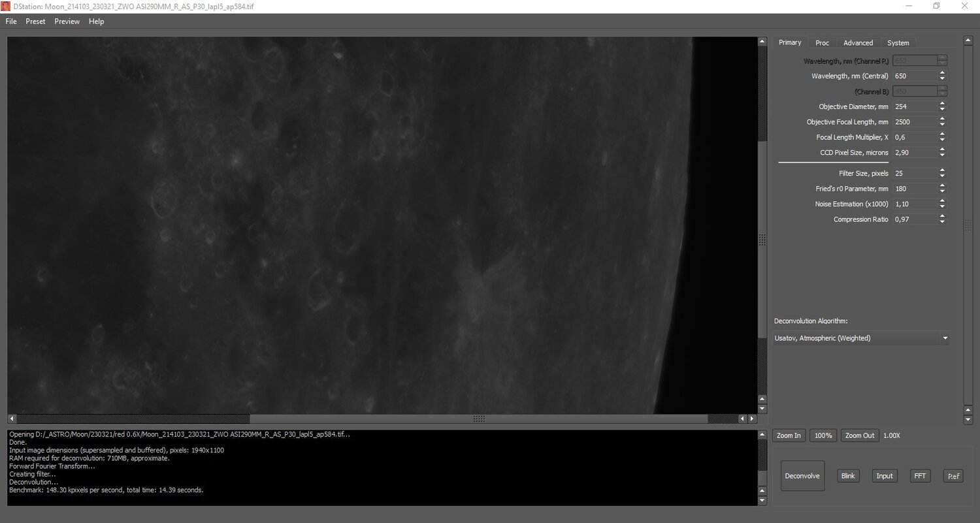The width and height of the screenshot is (980, 523).
Task: Focus the Fried's r0 Parameter field
Action: pyautogui.click(x=914, y=189)
